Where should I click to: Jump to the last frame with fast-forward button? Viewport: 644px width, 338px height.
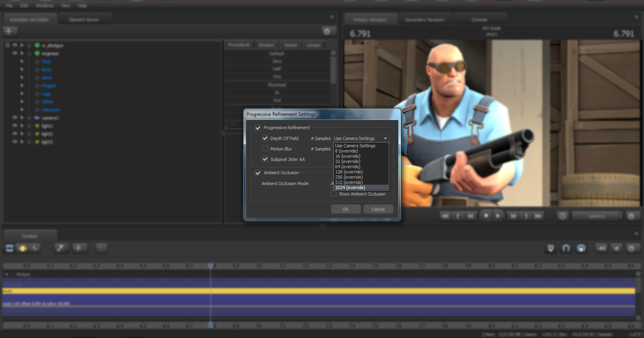pyautogui.click(x=538, y=216)
